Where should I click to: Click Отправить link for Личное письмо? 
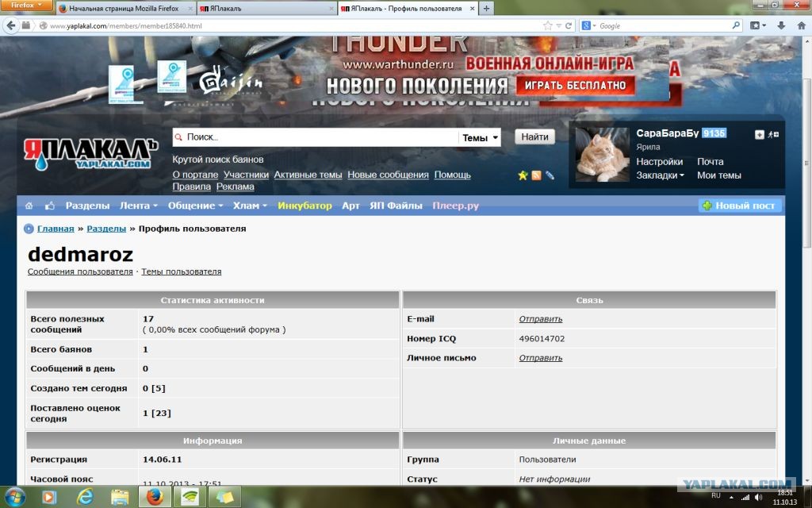click(541, 358)
